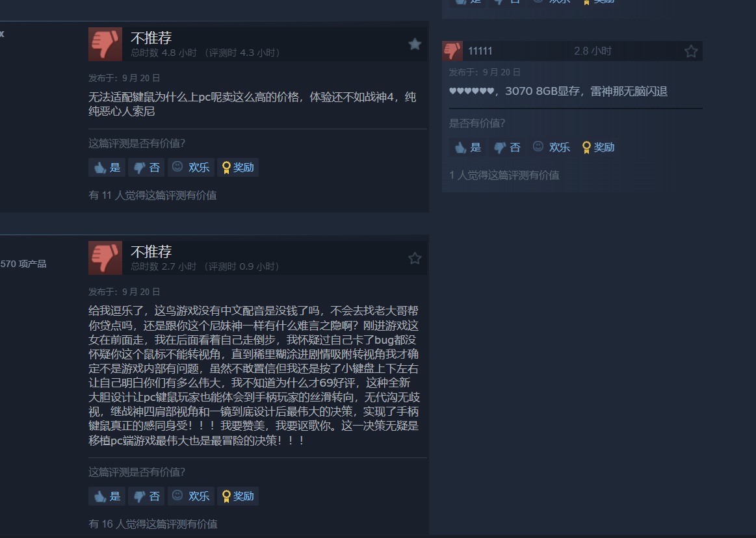The image size is (756, 538).
Task: Vote 是 on the 战神4 comparison review
Action: 107,167
